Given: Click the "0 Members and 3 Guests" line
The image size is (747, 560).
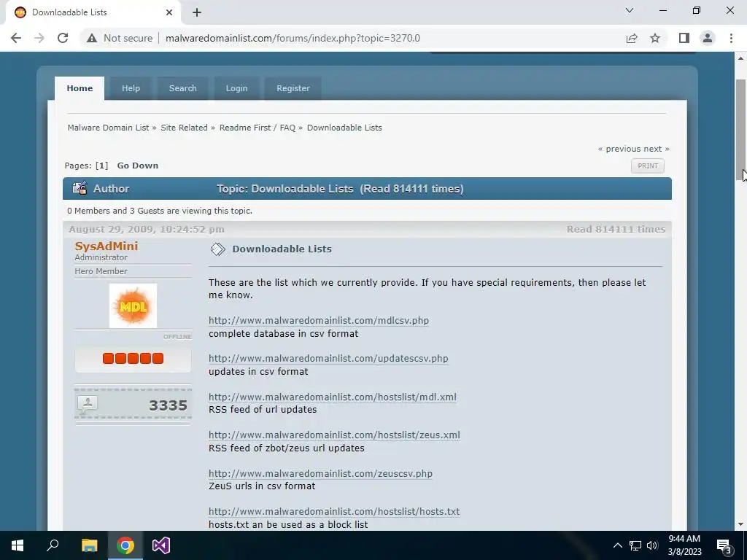Looking at the screenshot, I should pos(160,211).
